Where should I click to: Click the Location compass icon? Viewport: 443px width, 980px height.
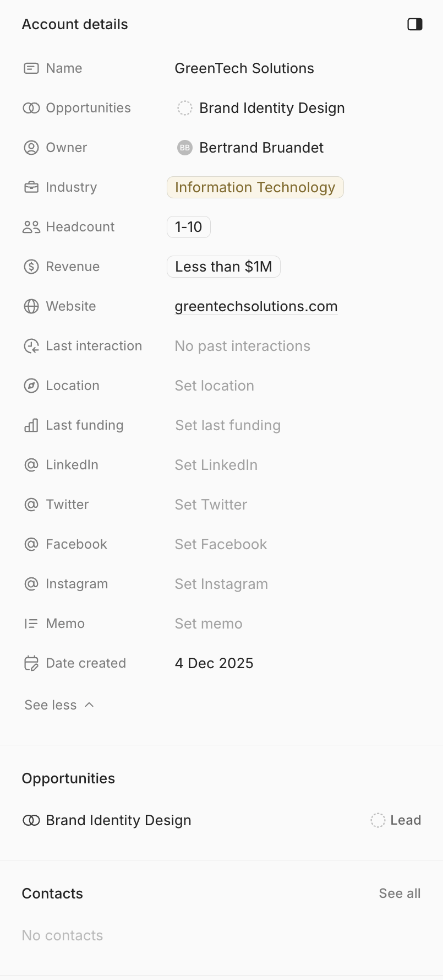tap(31, 386)
